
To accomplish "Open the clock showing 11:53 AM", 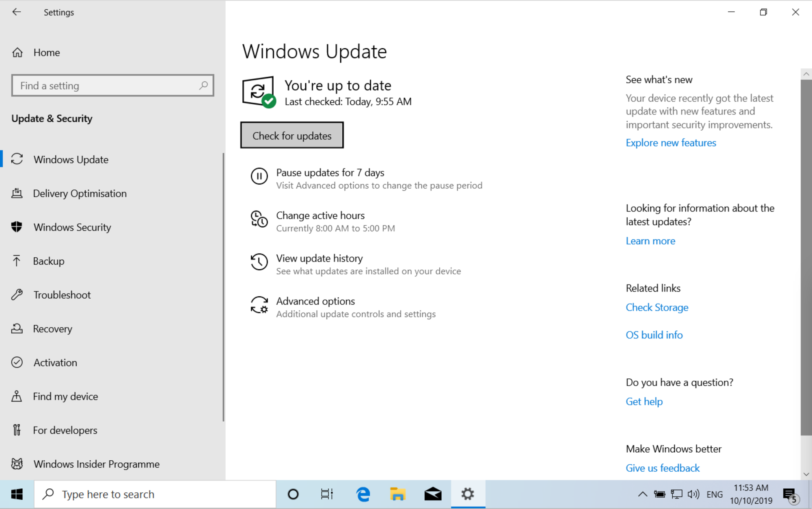I will point(751,494).
